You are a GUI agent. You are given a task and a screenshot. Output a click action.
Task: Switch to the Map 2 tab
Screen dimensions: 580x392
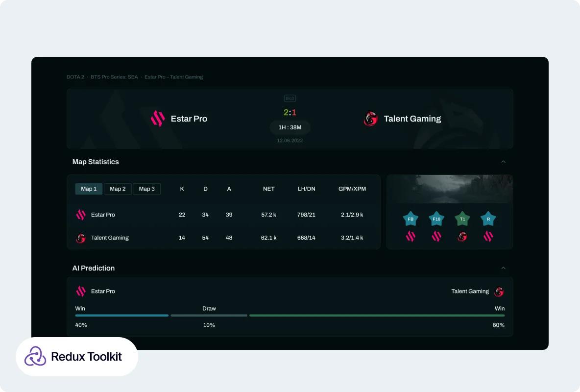click(x=118, y=189)
